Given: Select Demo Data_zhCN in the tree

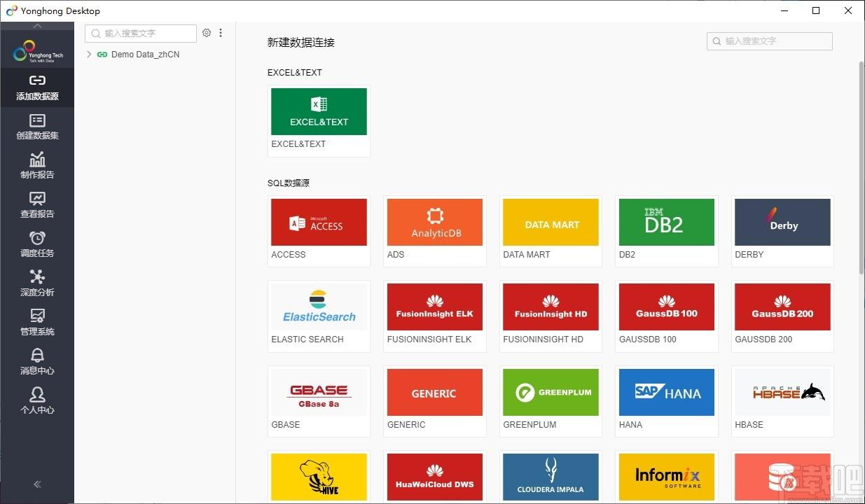Looking at the screenshot, I should pos(145,54).
